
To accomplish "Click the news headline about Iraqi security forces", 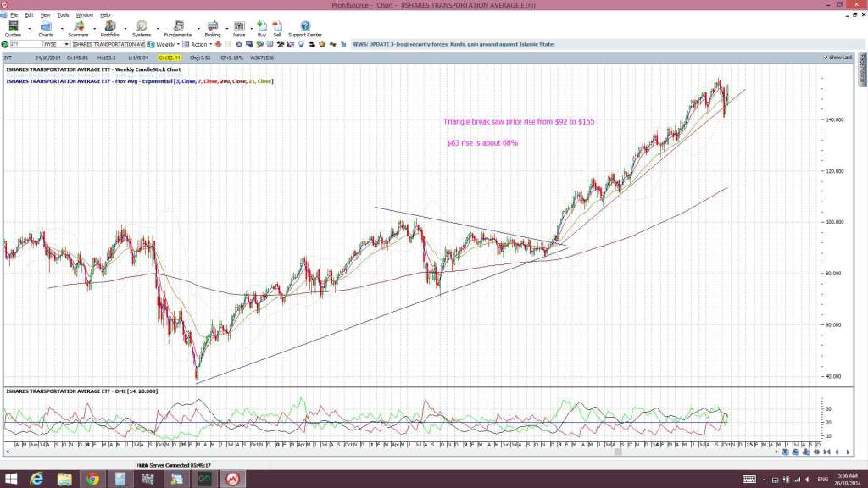I will coord(453,44).
